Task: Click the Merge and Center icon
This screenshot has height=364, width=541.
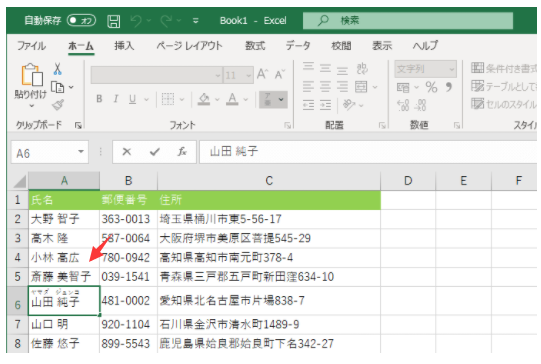Action: coord(361,87)
